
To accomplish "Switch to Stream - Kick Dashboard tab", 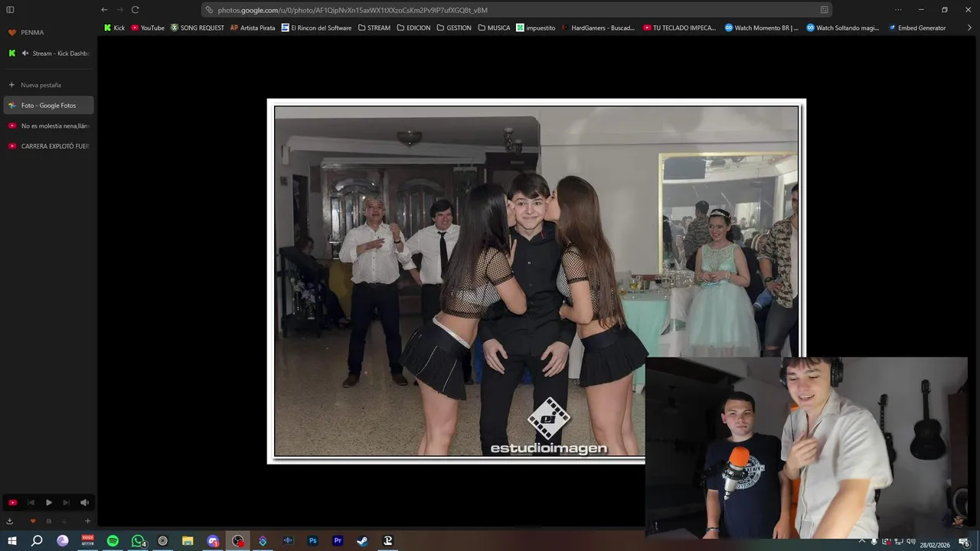I will click(x=48, y=54).
